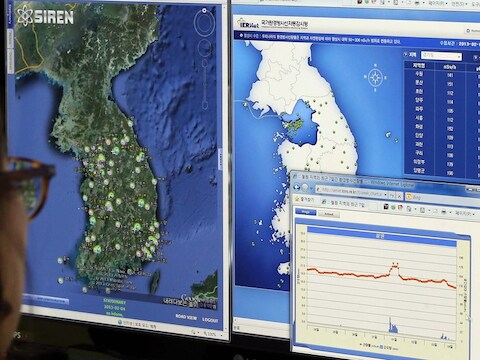The width and height of the screenshot is (480, 360).
Task: Click the region name column header in IERNet table
Action: [x=419, y=65]
